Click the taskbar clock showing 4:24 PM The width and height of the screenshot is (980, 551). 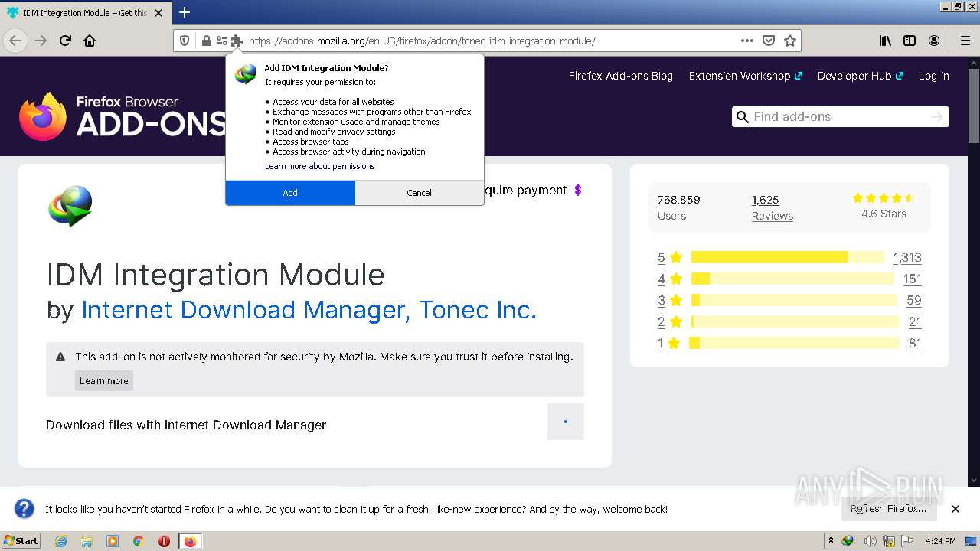coord(940,541)
